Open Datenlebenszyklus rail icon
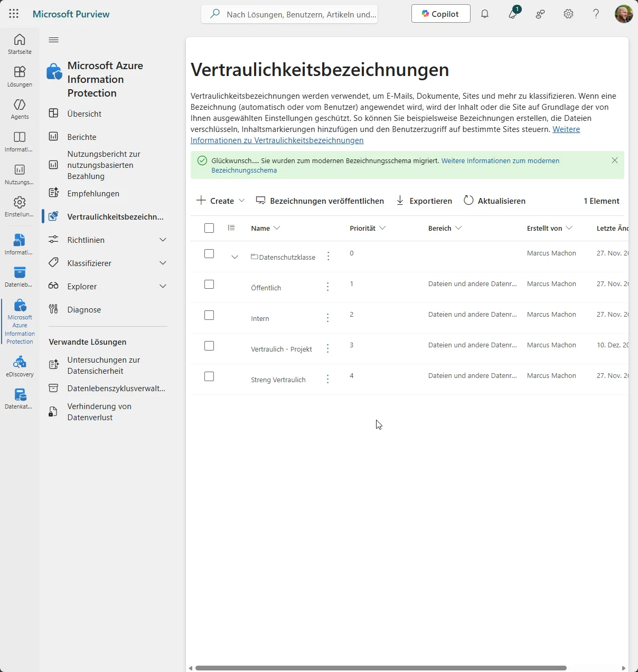Screen dimensions: 638x672 coord(20,277)
